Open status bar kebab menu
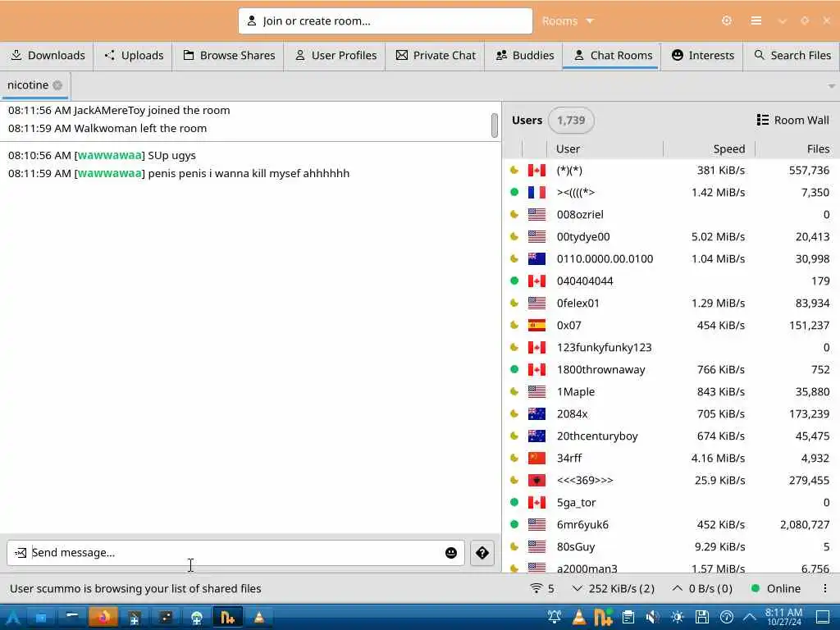The image size is (840, 630). pos(825,589)
